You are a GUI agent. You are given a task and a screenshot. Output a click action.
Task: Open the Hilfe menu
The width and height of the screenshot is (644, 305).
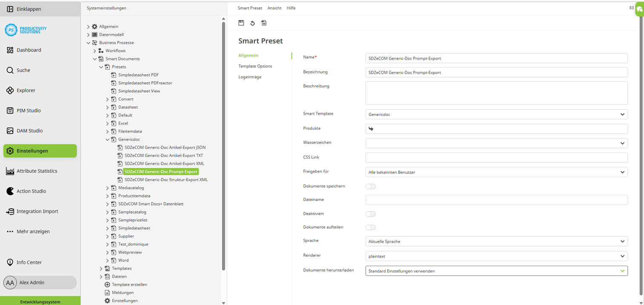291,8
